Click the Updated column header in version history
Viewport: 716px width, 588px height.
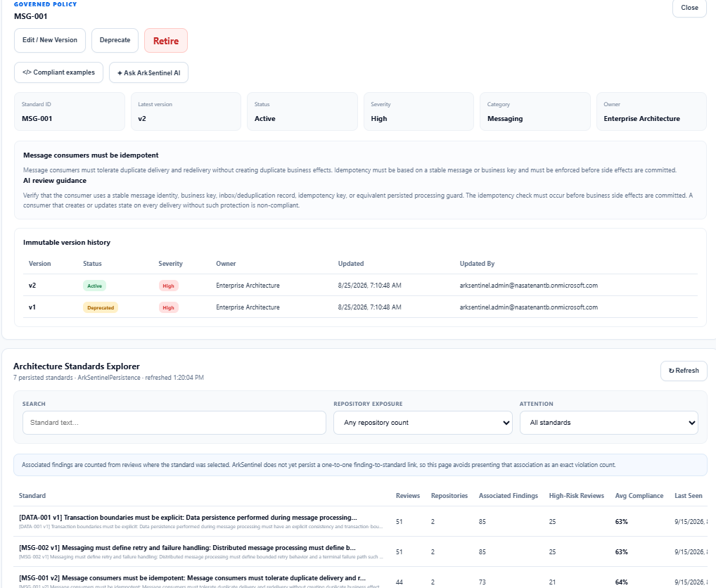(x=351, y=264)
